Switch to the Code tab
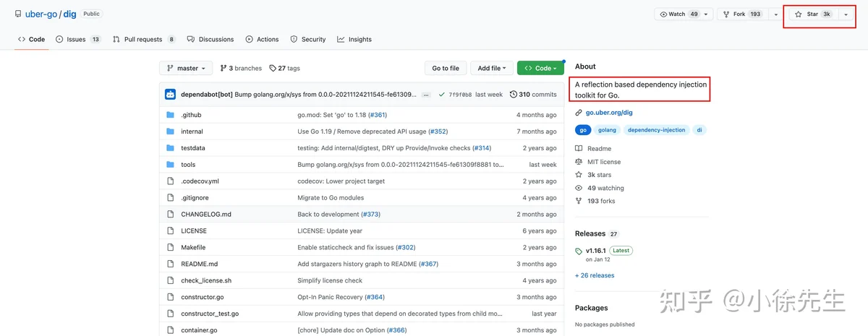Screen dimensions: 868x336 pyautogui.click(x=32, y=39)
